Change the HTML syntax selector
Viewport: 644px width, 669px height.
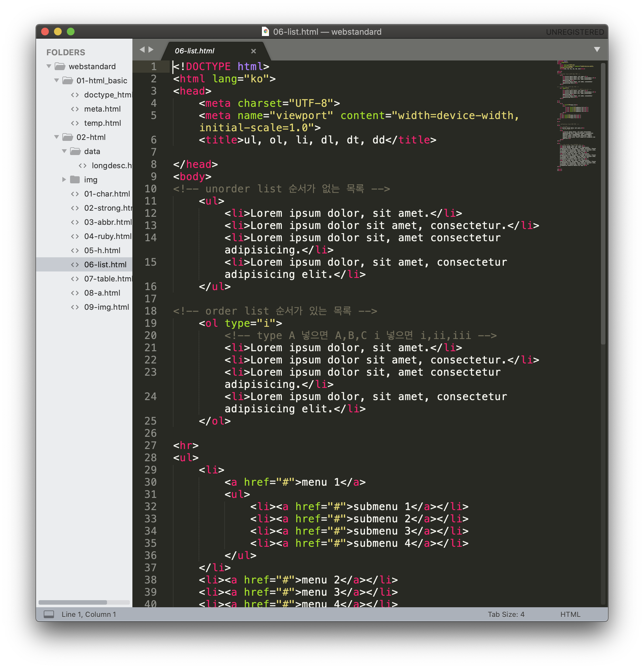point(570,614)
